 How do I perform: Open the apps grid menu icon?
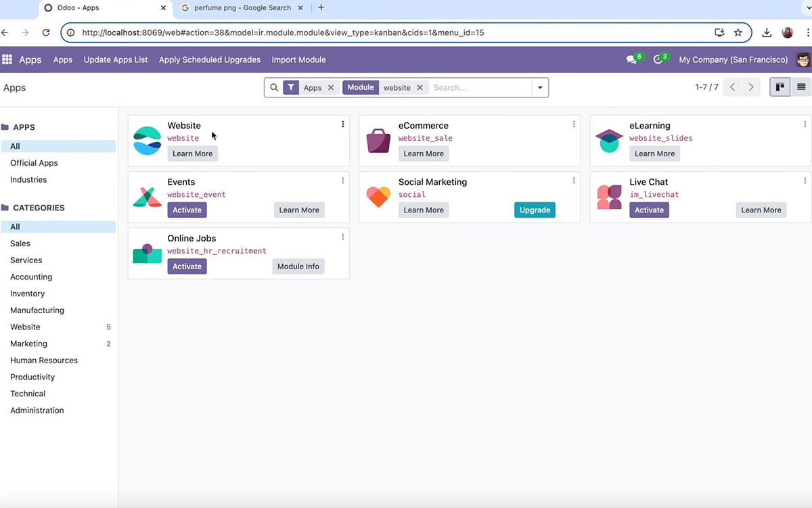pyautogui.click(x=7, y=60)
